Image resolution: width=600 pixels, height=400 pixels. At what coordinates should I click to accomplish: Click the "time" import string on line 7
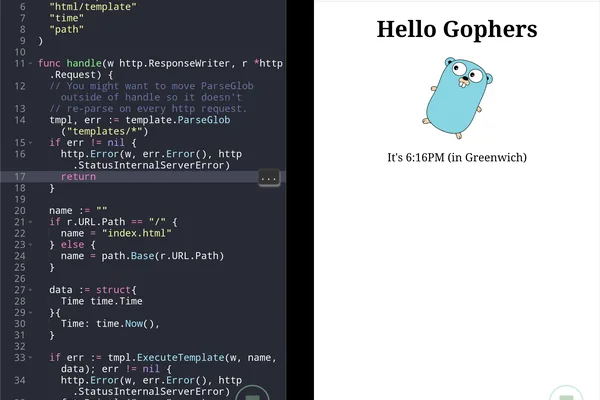pyautogui.click(x=67, y=18)
